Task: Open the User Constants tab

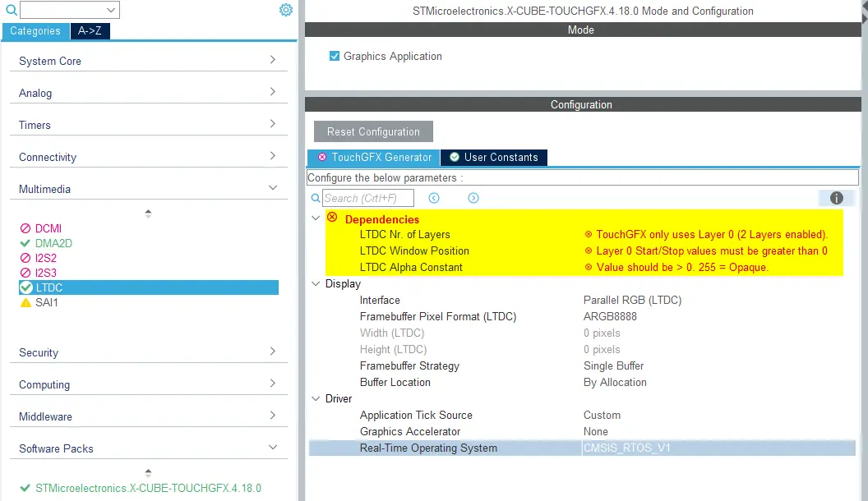Action: click(493, 157)
